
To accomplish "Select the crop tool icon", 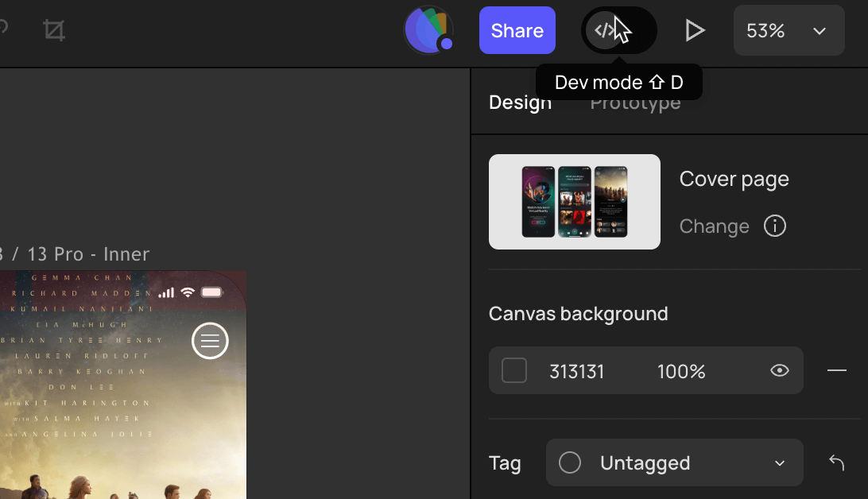I will click(x=54, y=30).
